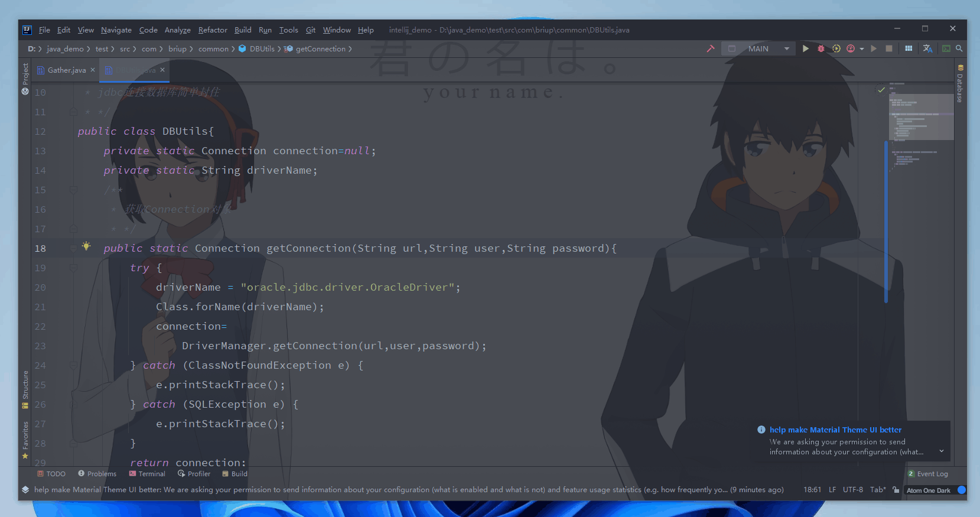This screenshot has width=980, height=517.
Task: Toggle the Javadoc comment fold on line 15
Action: click(x=74, y=190)
